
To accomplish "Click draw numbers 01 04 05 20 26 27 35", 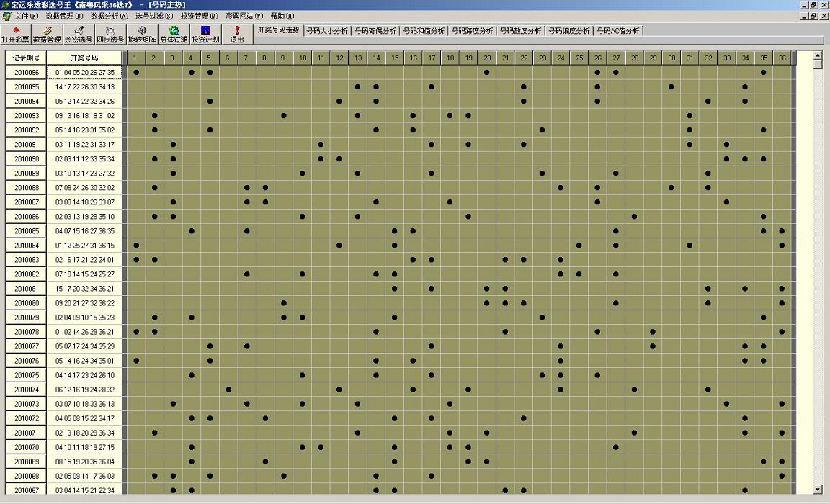I will (x=84, y=73).
